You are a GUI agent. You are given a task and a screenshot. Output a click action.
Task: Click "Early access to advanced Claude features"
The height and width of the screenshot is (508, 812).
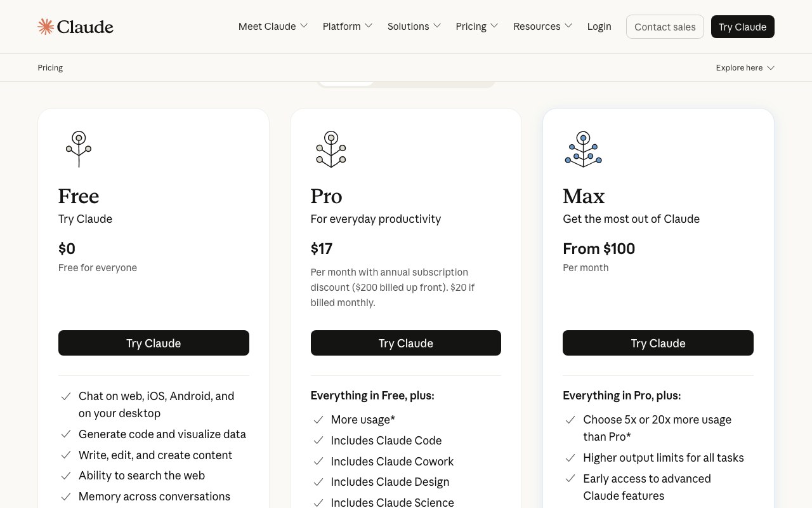point(647,487)
